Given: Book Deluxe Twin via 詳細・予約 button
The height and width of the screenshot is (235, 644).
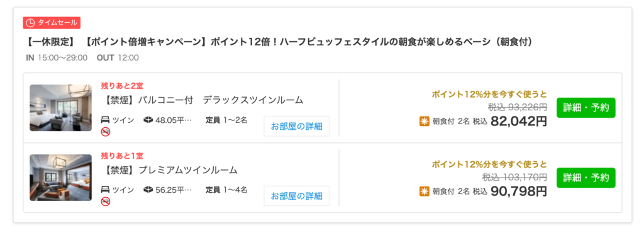Looking at the screenshot, I should [x=586, y=108].
